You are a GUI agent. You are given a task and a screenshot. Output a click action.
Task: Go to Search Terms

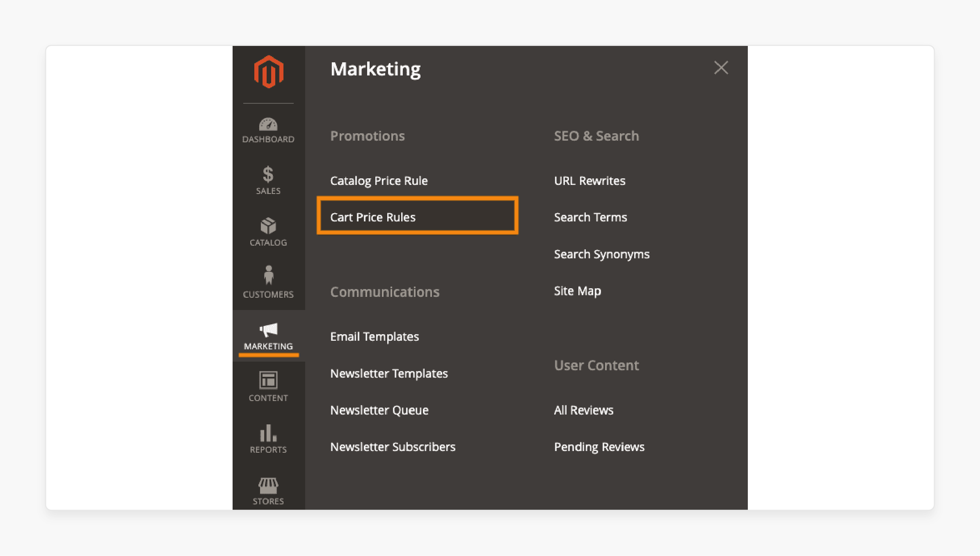click(590, 217)
